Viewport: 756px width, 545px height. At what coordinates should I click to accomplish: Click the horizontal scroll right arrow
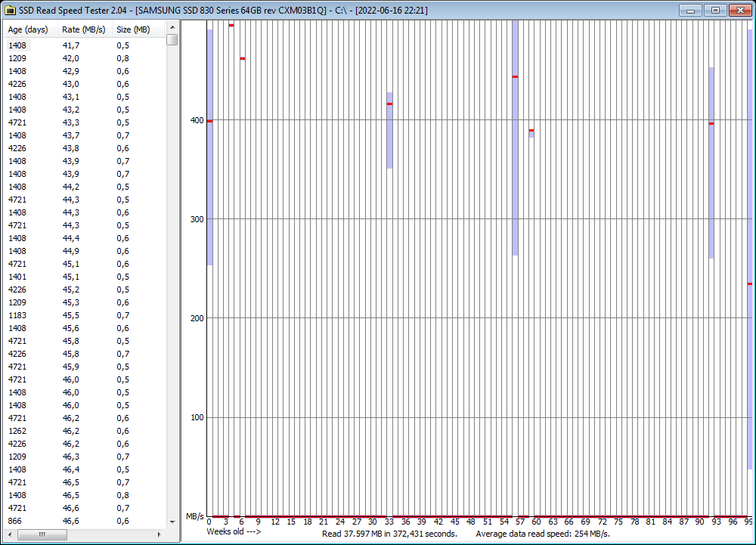point(160,534)
